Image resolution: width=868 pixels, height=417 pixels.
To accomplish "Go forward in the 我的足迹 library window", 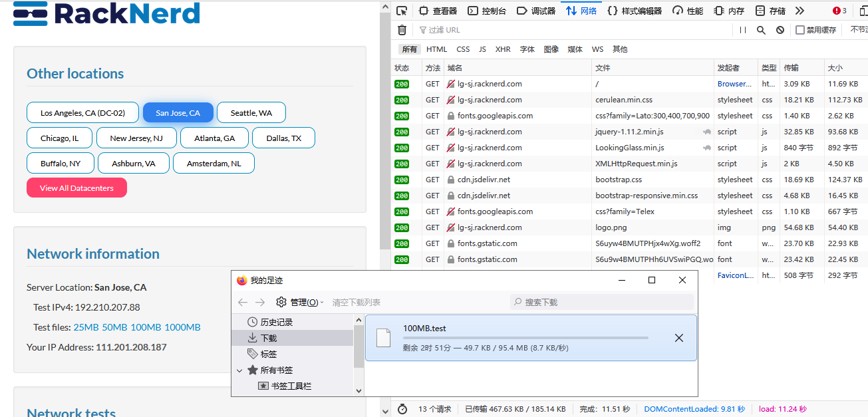I will click(x=261, y=302).
